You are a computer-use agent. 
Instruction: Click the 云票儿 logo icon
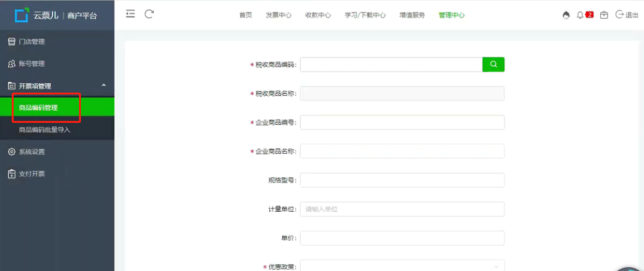click(x=22, y=15)
